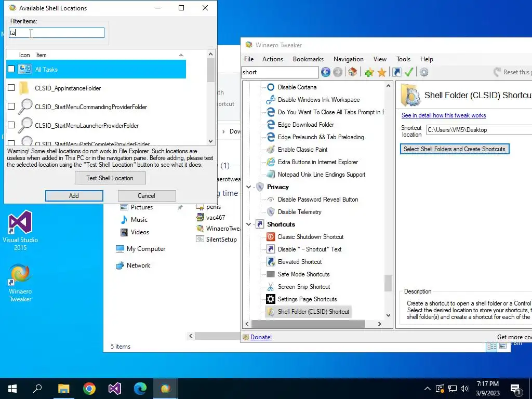Check the CLSID_AppInstanceFolder checkbox
The image size is (532, 399).
click(11, 87)
